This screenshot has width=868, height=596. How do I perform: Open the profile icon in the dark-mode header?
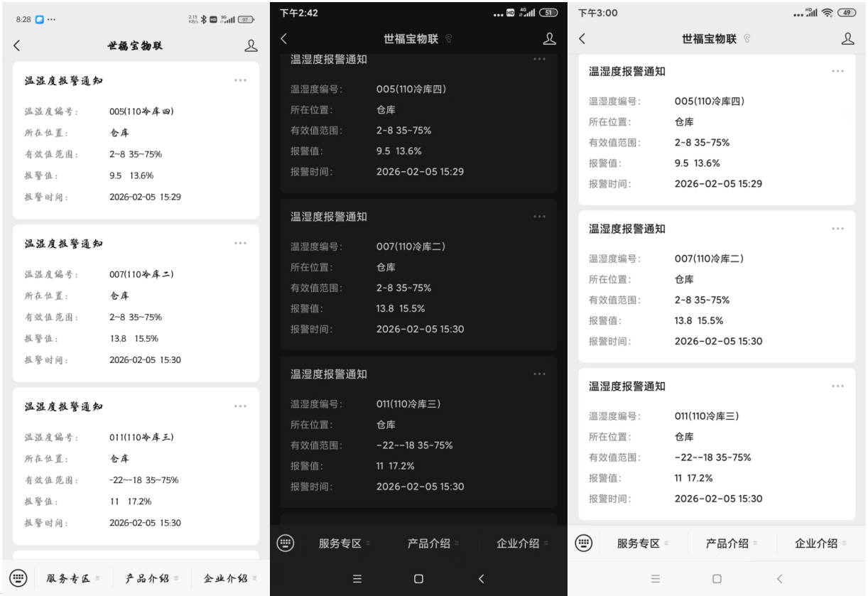pyautogui.click(x=549, y=39)
